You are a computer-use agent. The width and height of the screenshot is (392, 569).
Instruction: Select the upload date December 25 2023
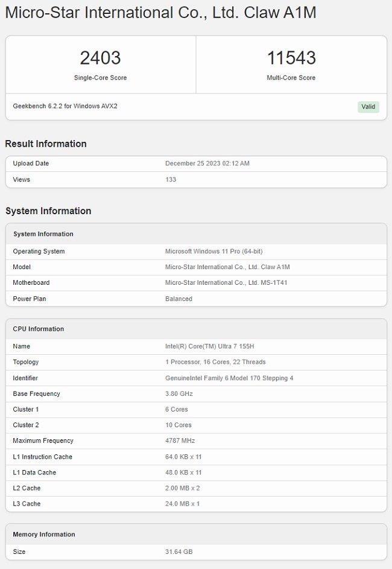coord(207,164)
